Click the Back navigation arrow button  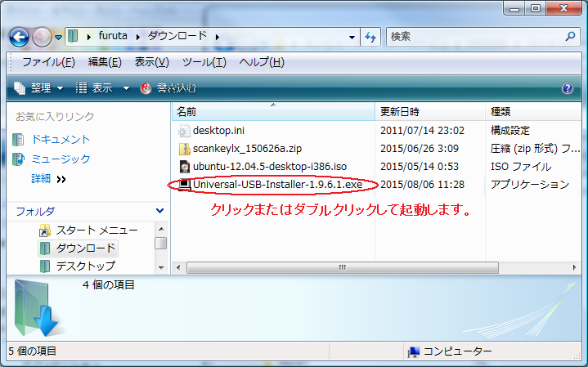19,37
